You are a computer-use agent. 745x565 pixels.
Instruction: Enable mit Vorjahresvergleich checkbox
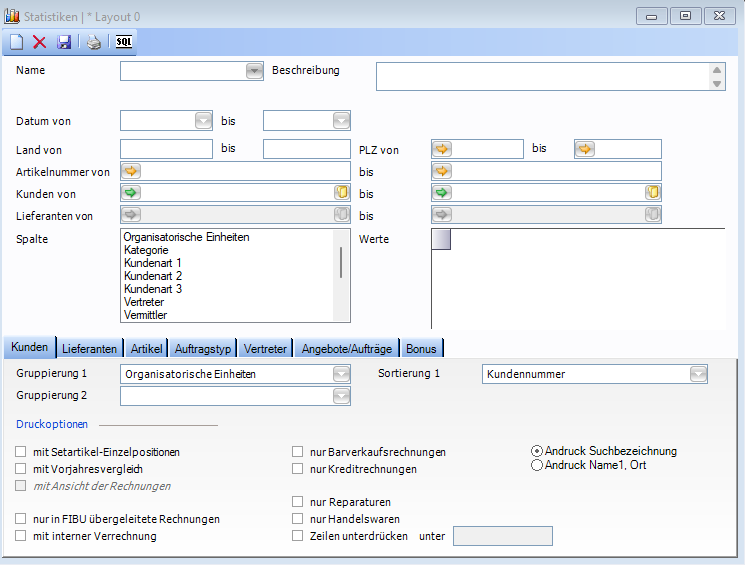coord(21,468)
